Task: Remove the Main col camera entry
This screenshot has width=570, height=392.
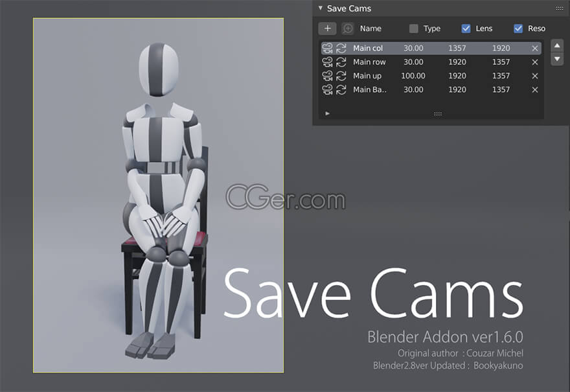Action: pyautogui.click(x=535, y=49)
